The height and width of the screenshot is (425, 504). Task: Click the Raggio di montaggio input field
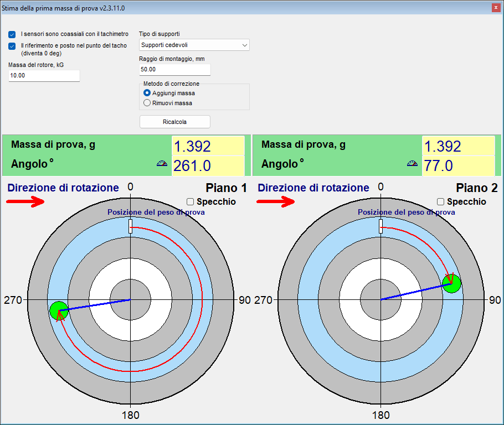tap(175, 69)
